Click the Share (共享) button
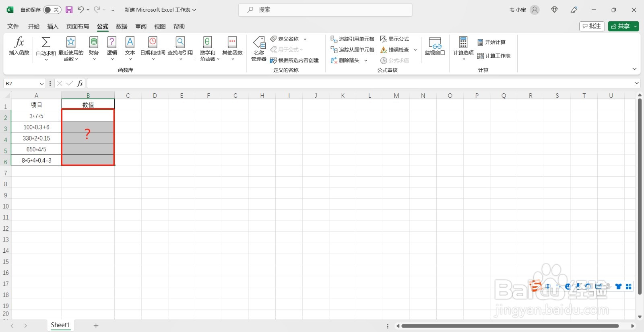 620,26
